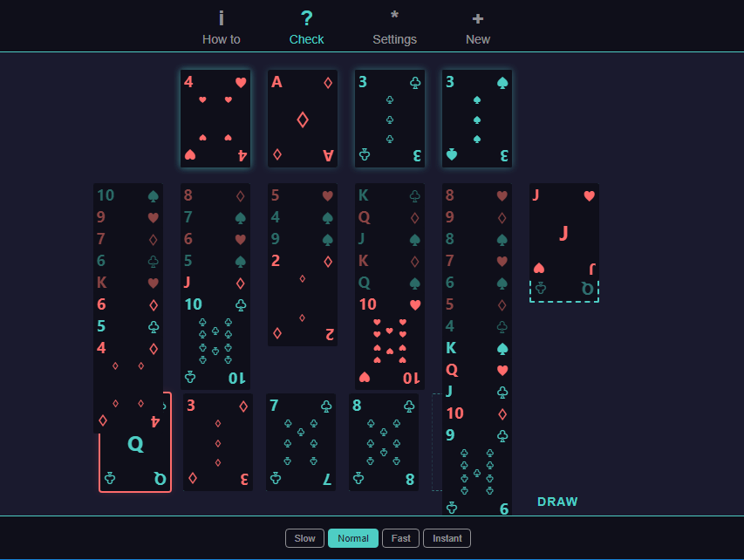Click the 4 of clubs in fifth column
744x560 pixels.
(x=477, y=326)
